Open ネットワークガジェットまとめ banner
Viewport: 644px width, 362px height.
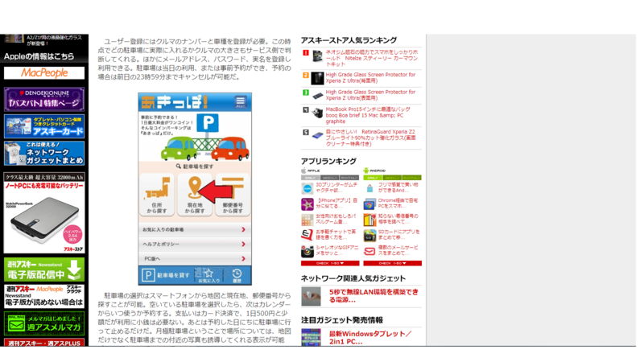tap(44, 154)
